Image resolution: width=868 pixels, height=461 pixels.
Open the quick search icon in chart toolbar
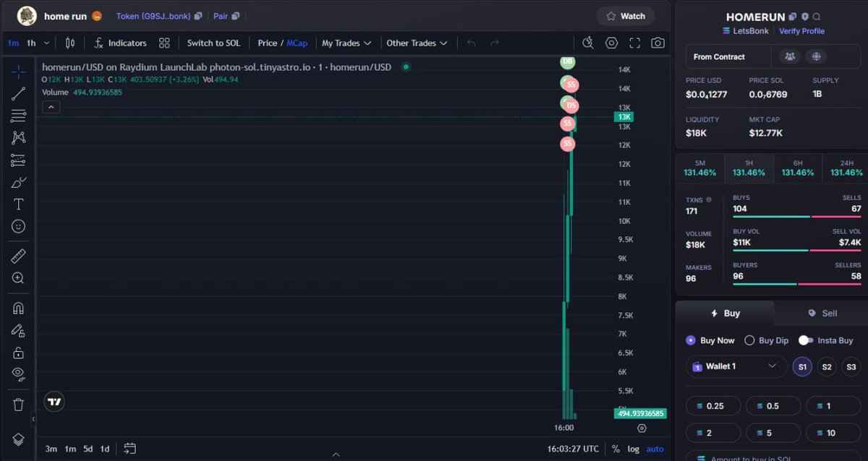coord(587,43)
